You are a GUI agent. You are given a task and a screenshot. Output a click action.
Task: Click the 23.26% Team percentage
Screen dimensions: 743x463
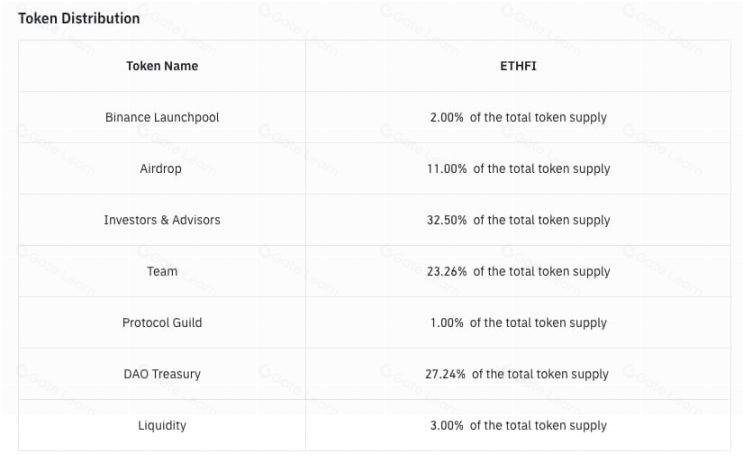447,271
